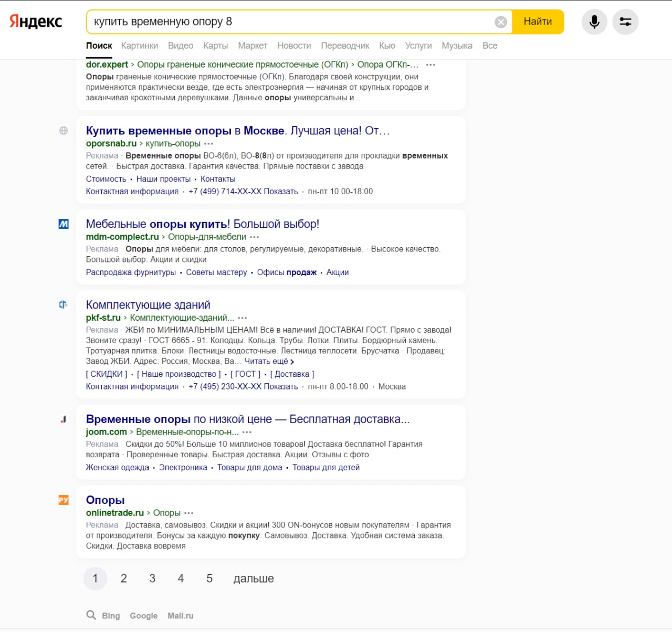Click the dor.expert domain link

pyautogui.click(x=107, y=65)
